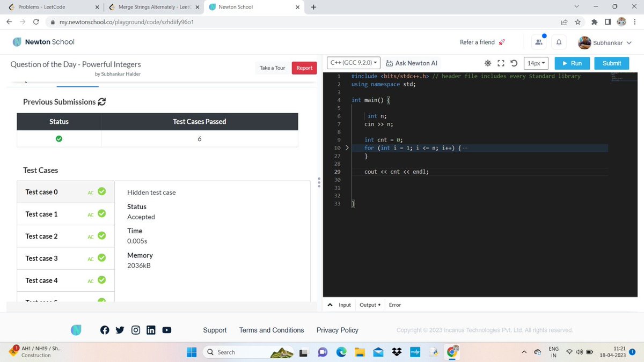Reload the browser page
This screenshot has width=644, height=362.
click(36, 22)
